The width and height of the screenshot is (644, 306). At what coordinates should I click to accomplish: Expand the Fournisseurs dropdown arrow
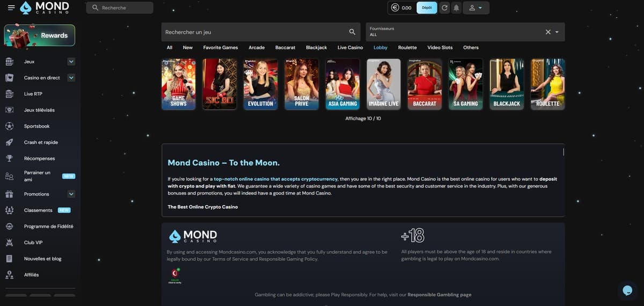(x=557, y=32)
